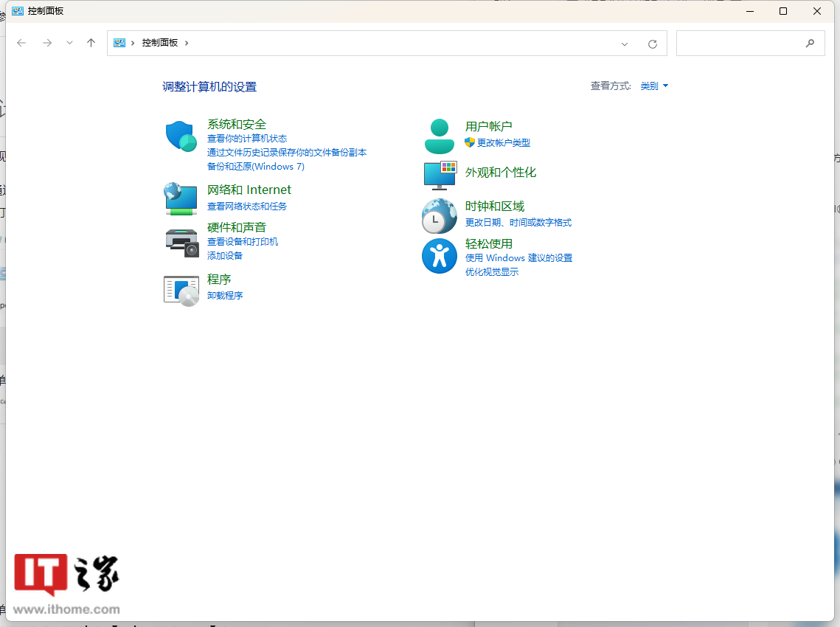840x627 pixels.
Task: Expand the back navigation recent pages arrow
Action: point(69,43)
